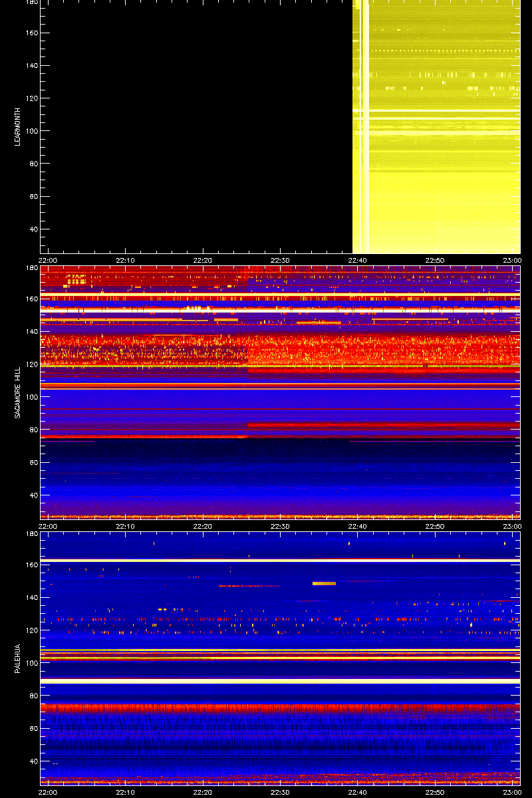Select 22:20 under the Learmonth panel
Screen dimensions: 532x798
click(203, 260)
